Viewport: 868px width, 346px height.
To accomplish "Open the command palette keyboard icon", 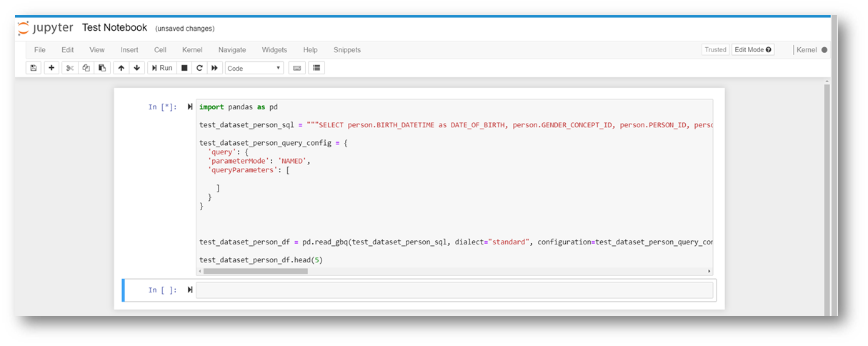I will coord(296,68).
